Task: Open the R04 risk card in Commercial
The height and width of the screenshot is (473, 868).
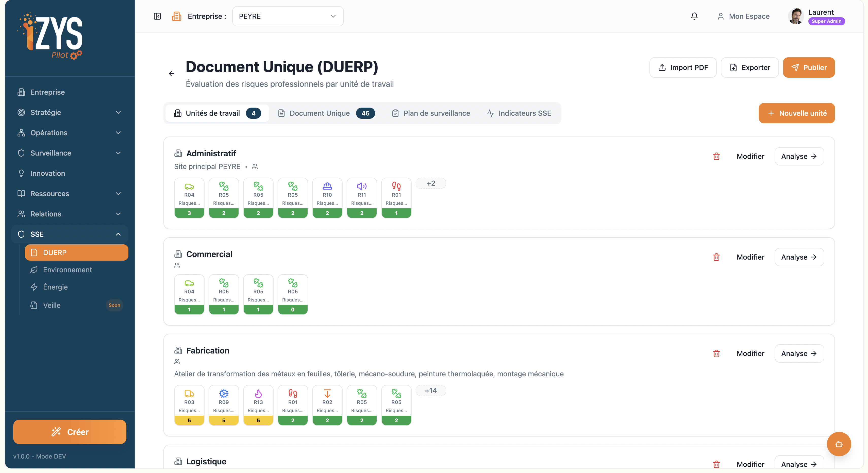Action: tap(189, 294)
